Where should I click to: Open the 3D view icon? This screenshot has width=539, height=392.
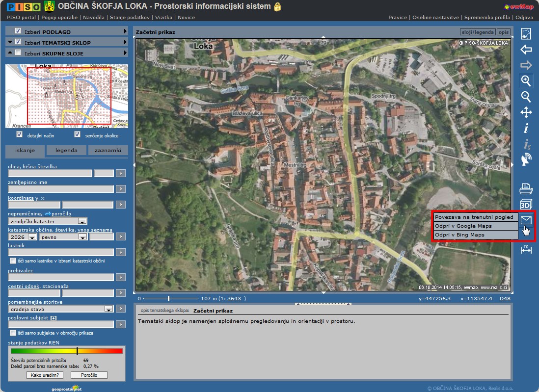point(526,205)
